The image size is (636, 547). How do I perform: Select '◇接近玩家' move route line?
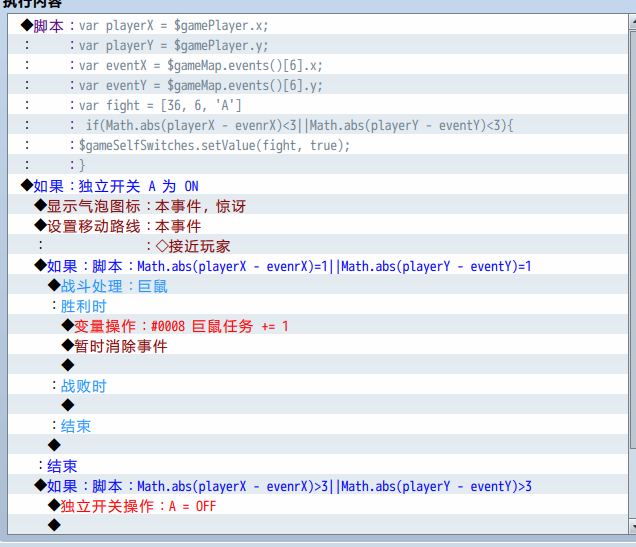318,245
